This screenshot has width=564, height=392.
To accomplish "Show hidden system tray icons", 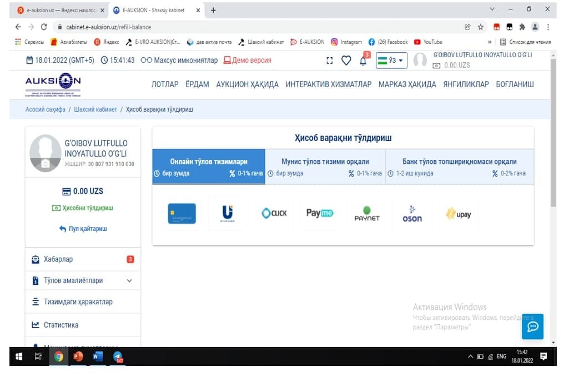I will click(470, 356).
